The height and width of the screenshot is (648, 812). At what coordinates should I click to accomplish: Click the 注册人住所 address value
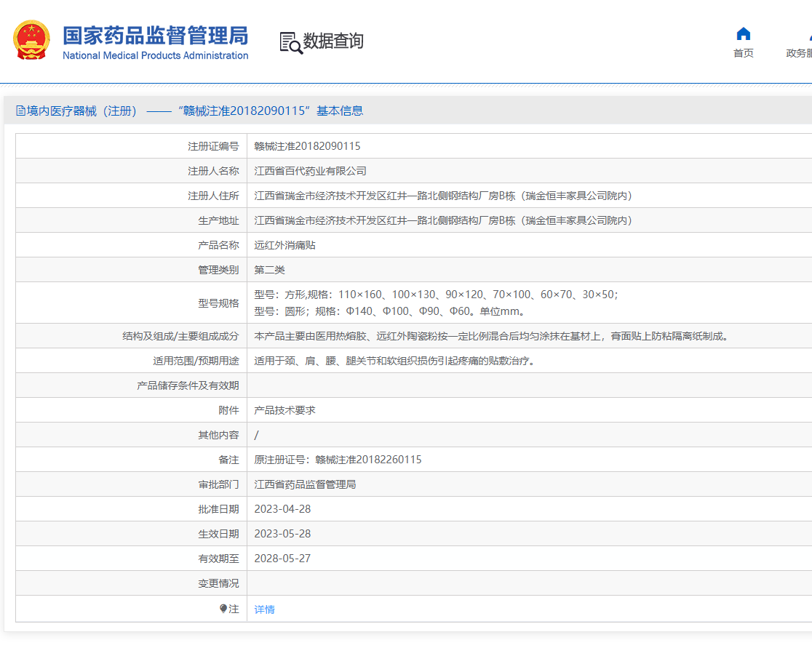(x=443, y=196)
